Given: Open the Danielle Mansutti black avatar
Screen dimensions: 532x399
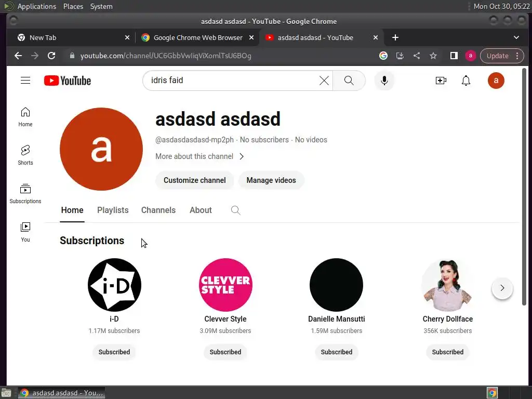Looking at the screenshot, I should click(337, 285).
